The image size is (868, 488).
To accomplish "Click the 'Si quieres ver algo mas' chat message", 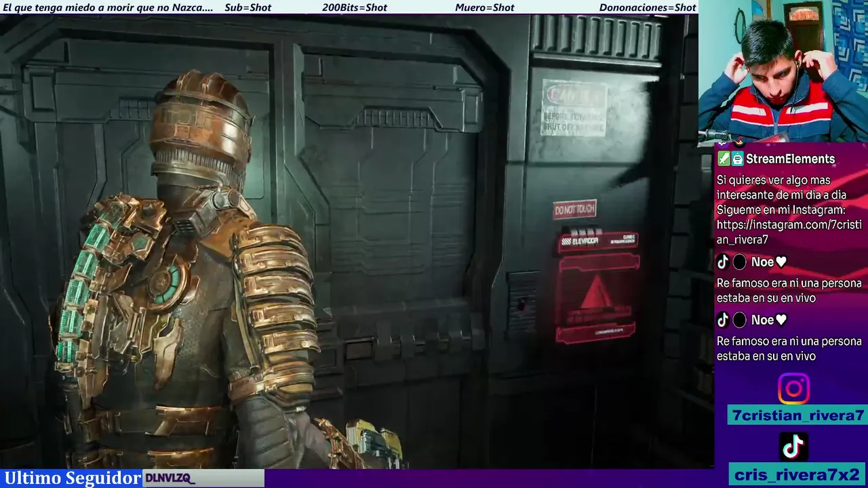I will [789, 210].
